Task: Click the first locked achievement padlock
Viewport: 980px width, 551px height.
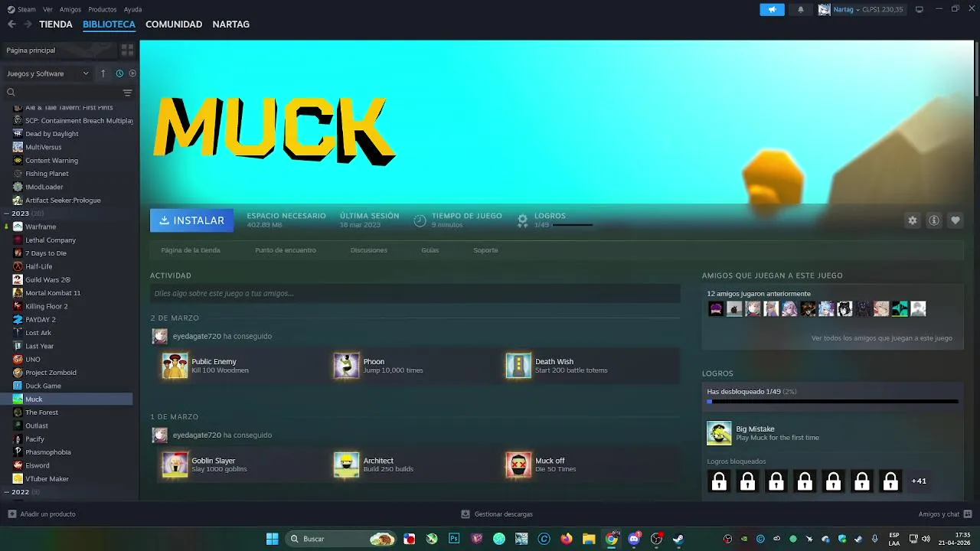Action: click(719, 481)
